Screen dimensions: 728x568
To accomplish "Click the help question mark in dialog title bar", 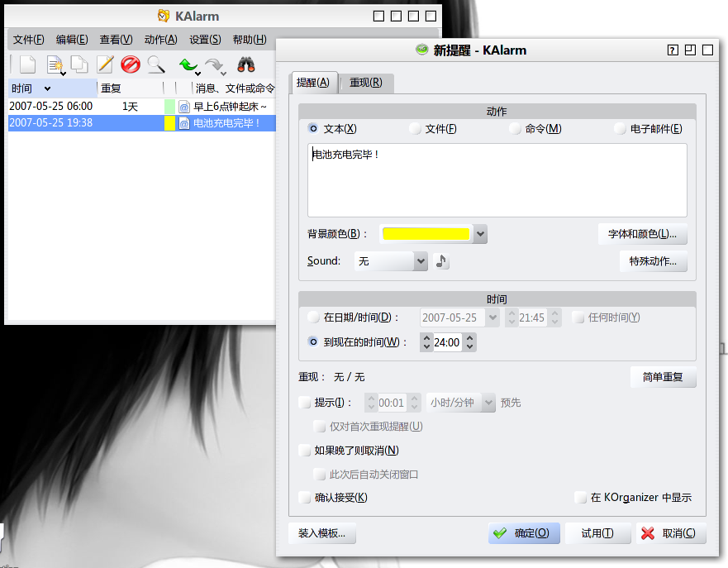I will [x=673, y=50].
